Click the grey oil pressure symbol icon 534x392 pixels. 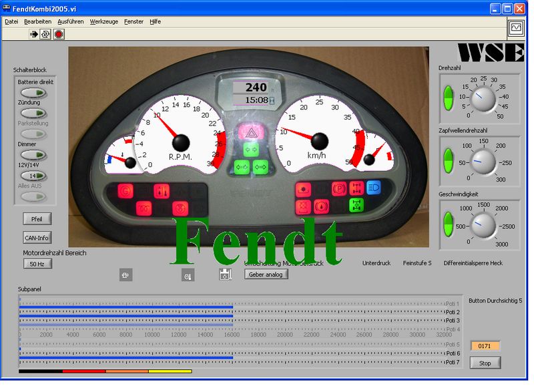[x=188, y=275]
